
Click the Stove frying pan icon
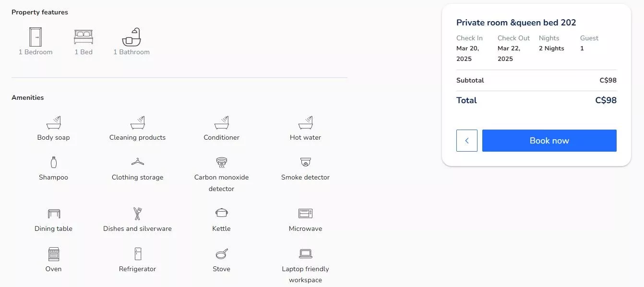pos(221,254)
